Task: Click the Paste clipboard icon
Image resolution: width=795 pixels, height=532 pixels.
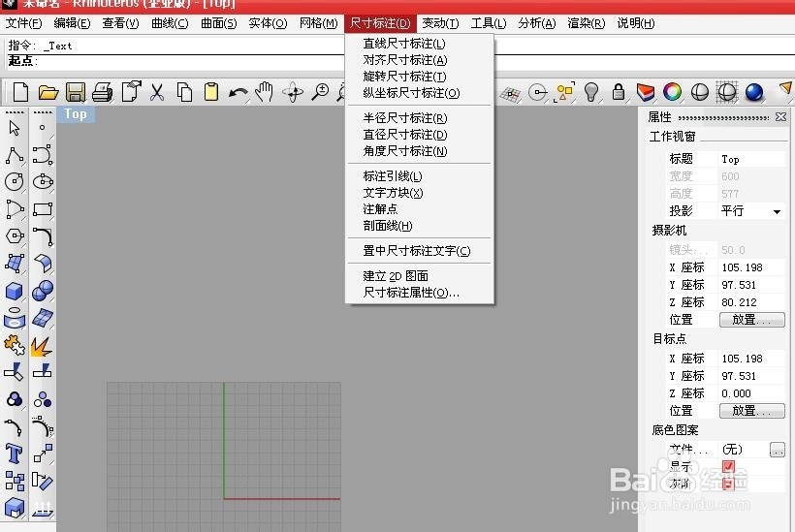Action: (211, 92)
